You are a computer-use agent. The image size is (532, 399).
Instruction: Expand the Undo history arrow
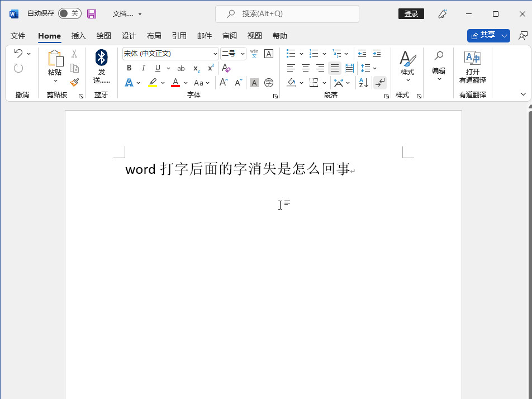pos(29,54)
